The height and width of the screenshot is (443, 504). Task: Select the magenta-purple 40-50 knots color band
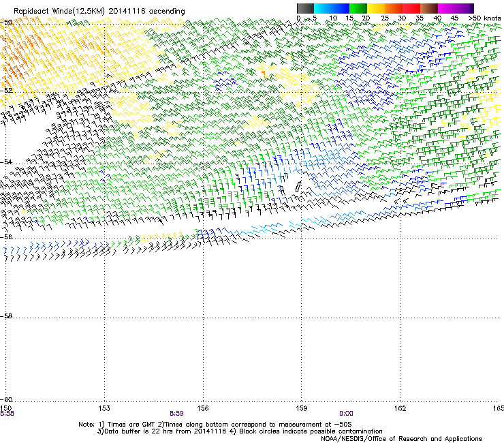coord(456,8)
